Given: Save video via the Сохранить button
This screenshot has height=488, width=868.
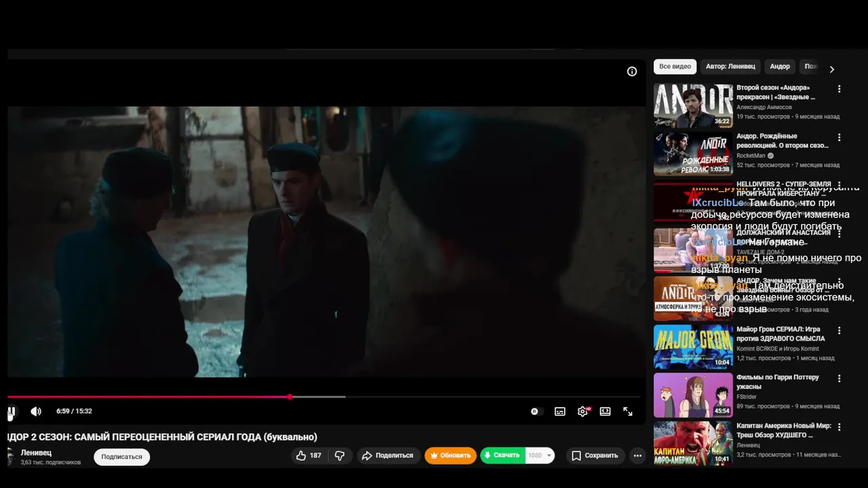Looking at the screenshot, I should point(595,455).
